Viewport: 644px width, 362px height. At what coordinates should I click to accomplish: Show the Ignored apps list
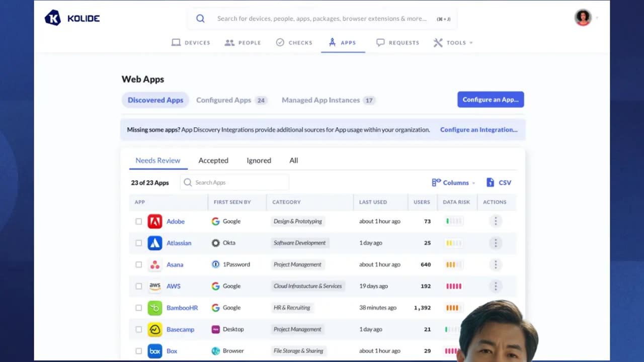pos(259,160)
